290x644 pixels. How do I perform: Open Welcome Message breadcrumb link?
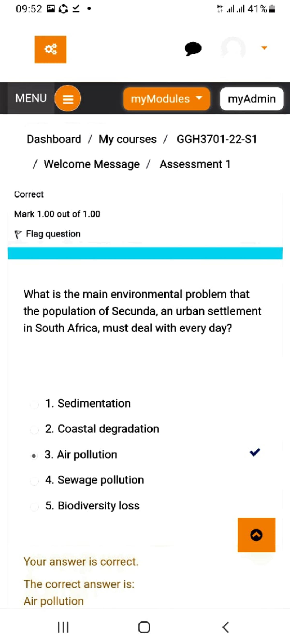92,164
